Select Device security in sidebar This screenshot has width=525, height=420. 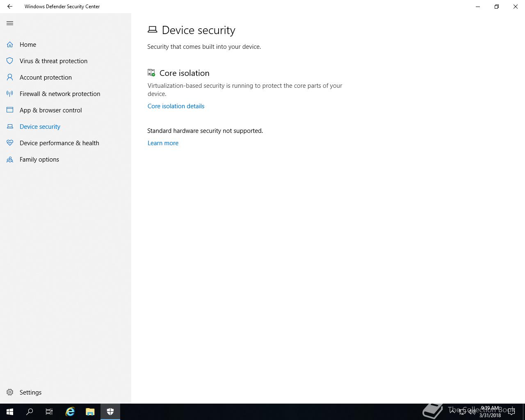click(x=40, y=126)
